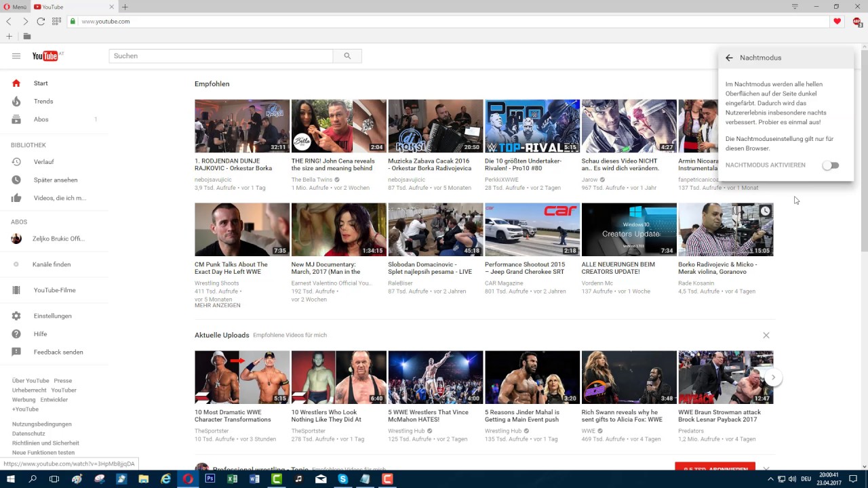Open Performance Shootout 2015 video

pyautogui.click(x=532, y=230)
